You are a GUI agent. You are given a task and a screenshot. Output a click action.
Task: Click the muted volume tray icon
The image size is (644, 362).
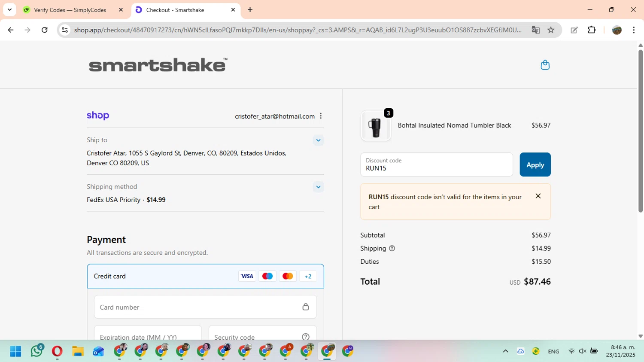pos(583,351)
